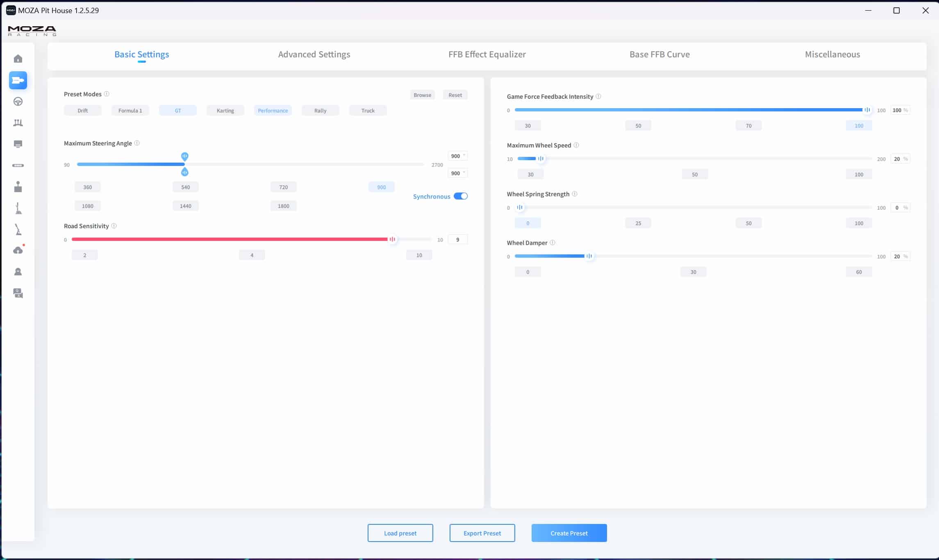This screenshot has height=560, width=939.
Task: Click the Create Preset button
Action: pos(569,533)
